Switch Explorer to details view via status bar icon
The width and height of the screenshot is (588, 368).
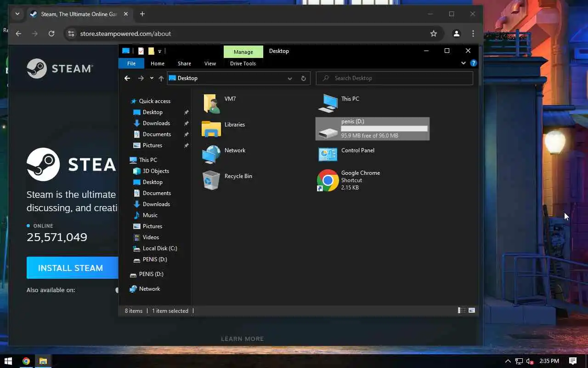(462, 310)
